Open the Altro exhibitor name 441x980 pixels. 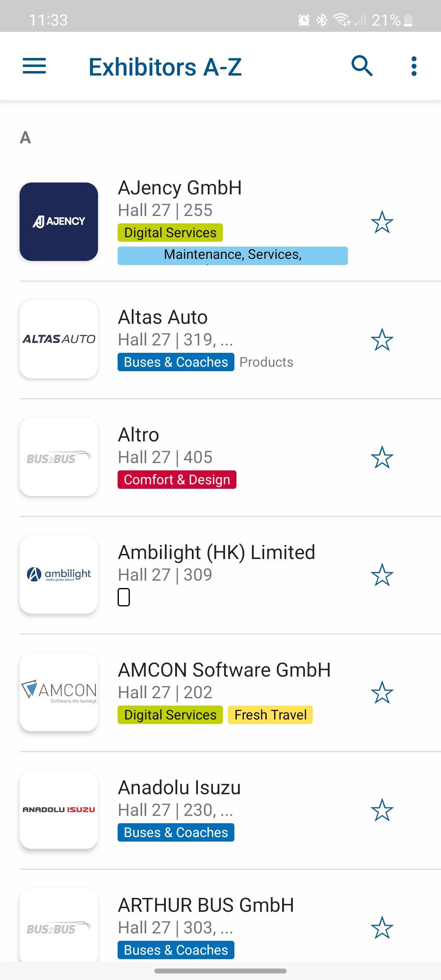(x=138, y=435)
